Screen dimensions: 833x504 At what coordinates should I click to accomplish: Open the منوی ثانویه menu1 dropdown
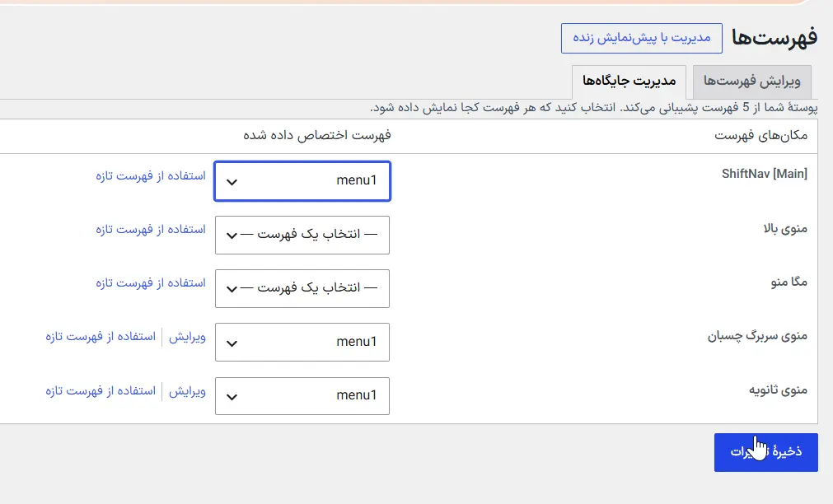(302, 395)
